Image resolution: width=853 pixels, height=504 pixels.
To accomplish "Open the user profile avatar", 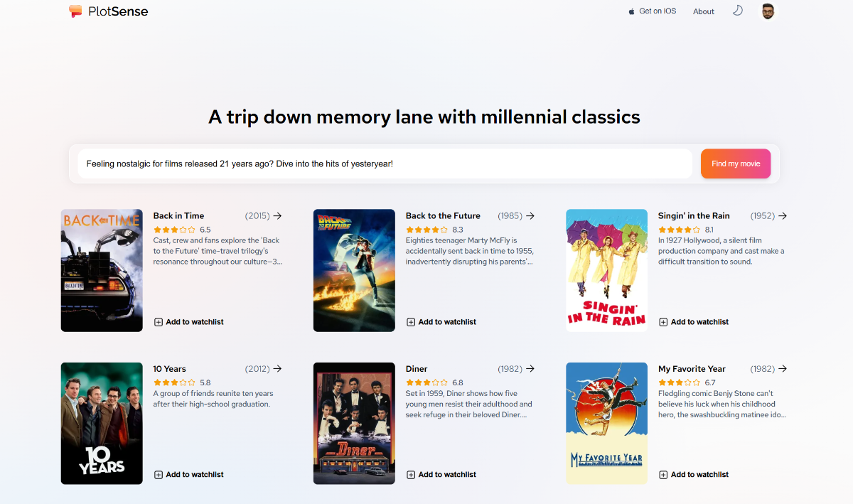I will pyautogui.click(x=768, y=11).
